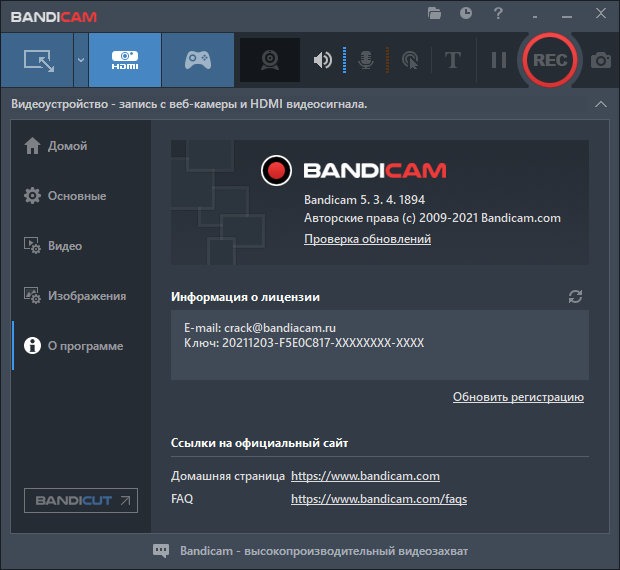Select the screen rectangle recording mode

point(36,60)
